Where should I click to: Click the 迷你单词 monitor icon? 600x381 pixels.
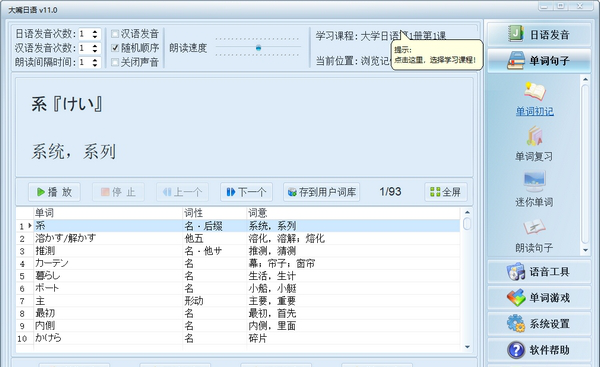tap(535, 181)
